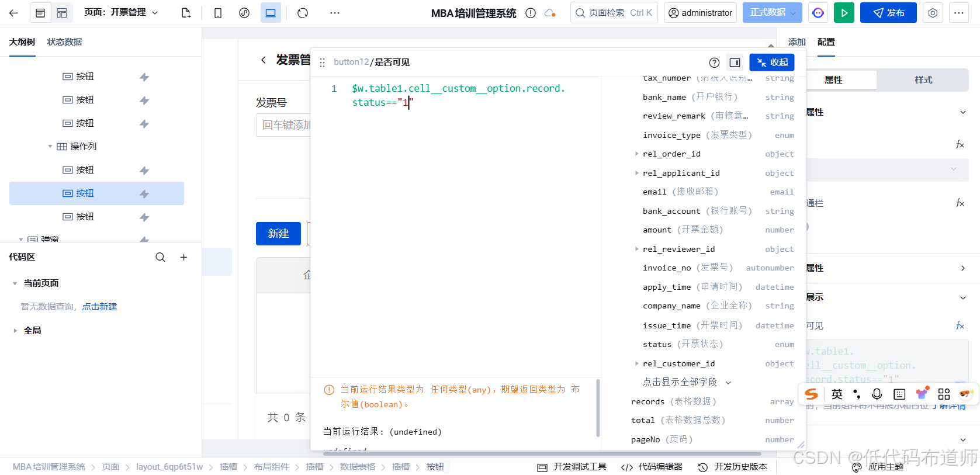Open far-right more menu ellipsis

coord(959,13)
